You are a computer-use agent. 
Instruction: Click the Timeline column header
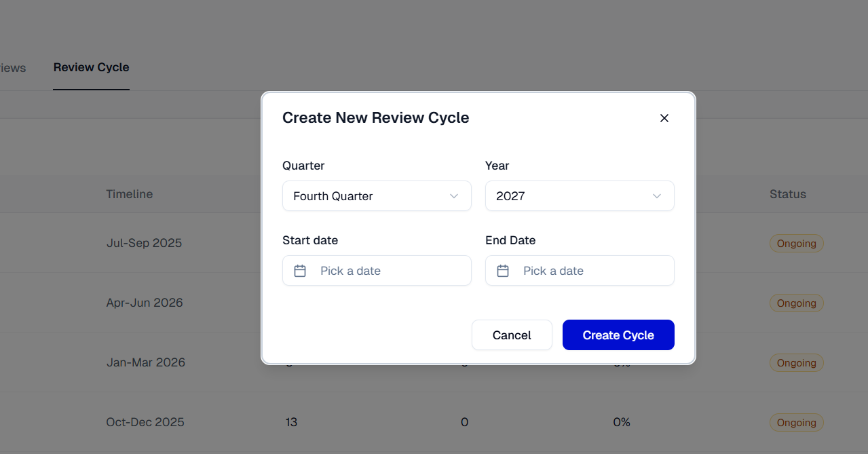tap(129, 194)
